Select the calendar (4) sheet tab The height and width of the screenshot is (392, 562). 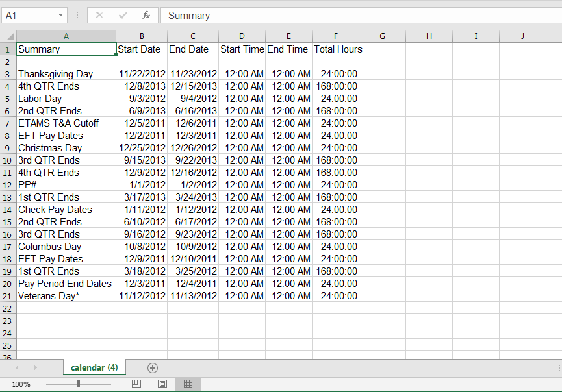[94, 367]
